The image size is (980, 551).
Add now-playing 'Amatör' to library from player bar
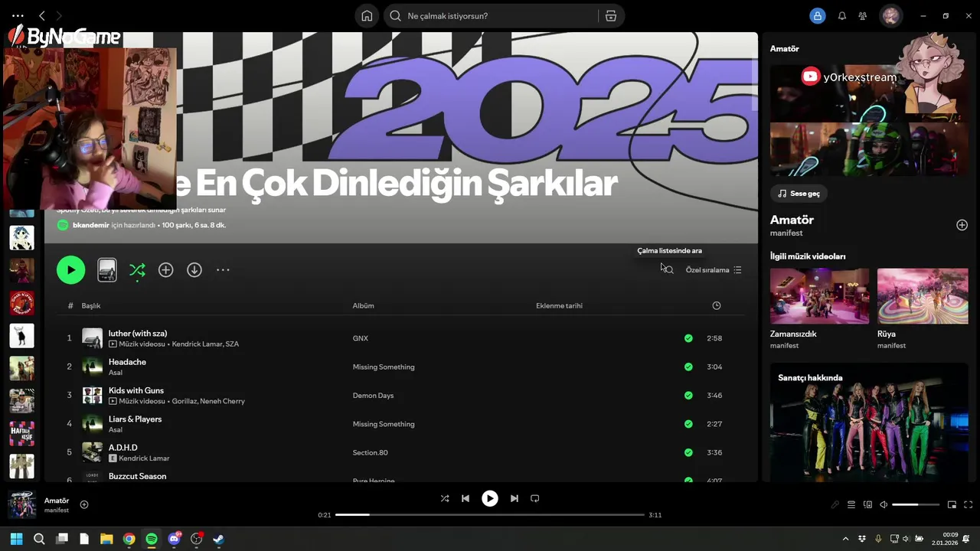84,504
